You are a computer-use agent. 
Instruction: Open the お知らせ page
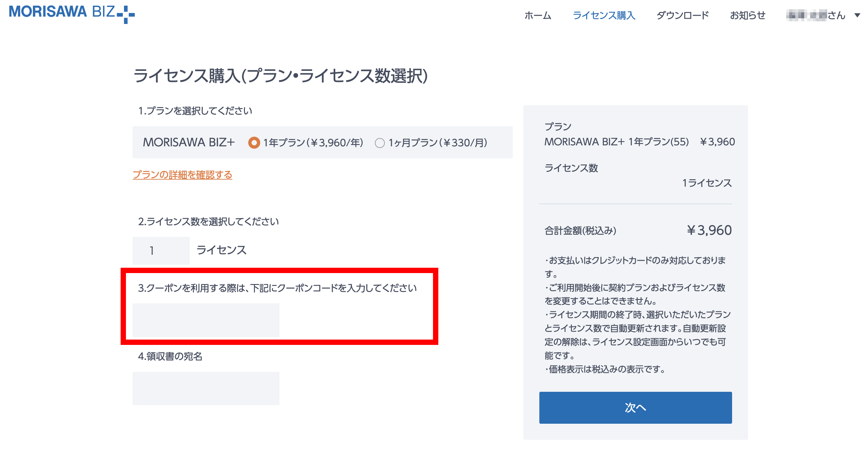[747, 15]
